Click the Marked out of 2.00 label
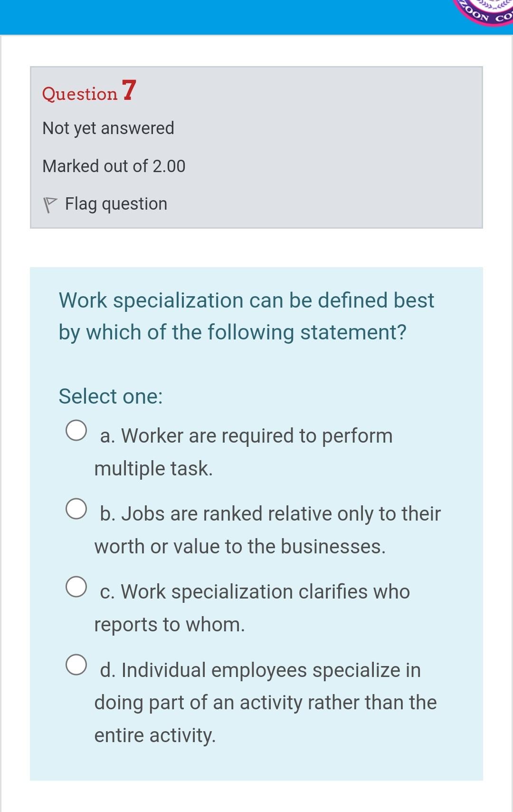 point(114,166)
